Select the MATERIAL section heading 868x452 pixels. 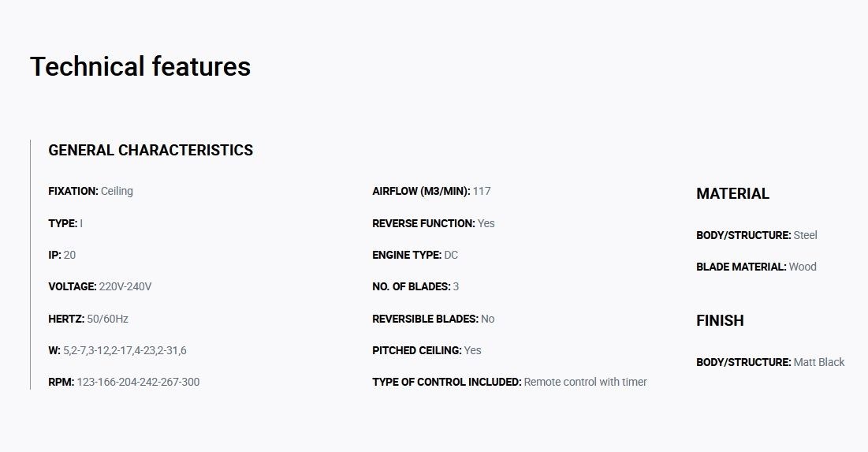point(732,193)
